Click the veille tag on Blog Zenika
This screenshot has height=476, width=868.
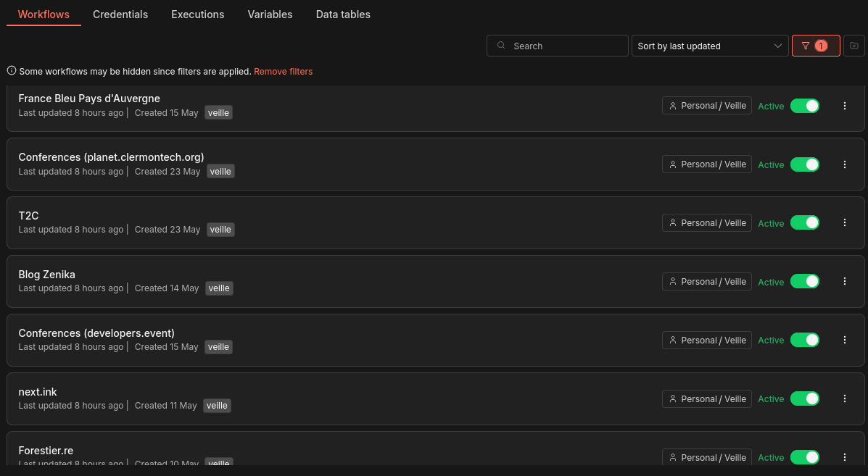[x=219, y=288]
